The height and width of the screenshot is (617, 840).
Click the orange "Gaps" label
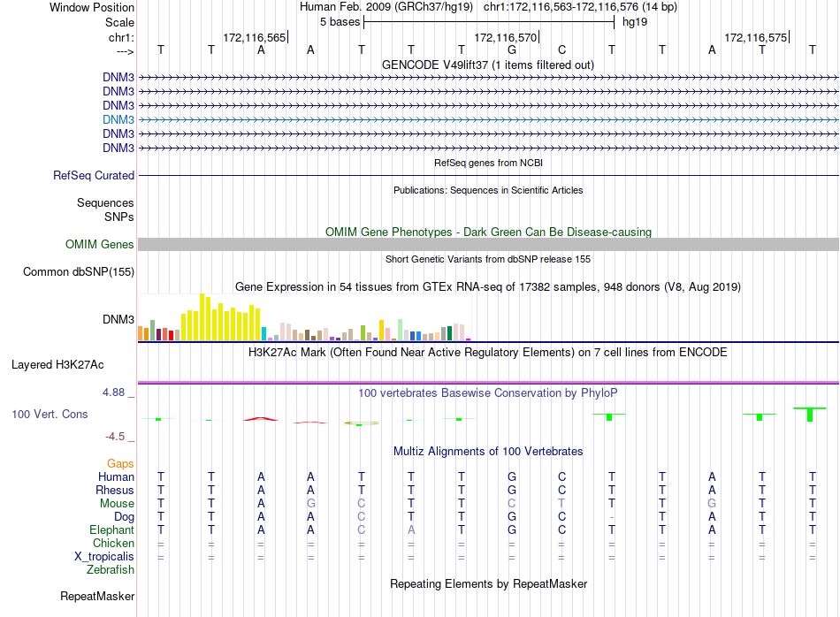click(x=120, y=463)
